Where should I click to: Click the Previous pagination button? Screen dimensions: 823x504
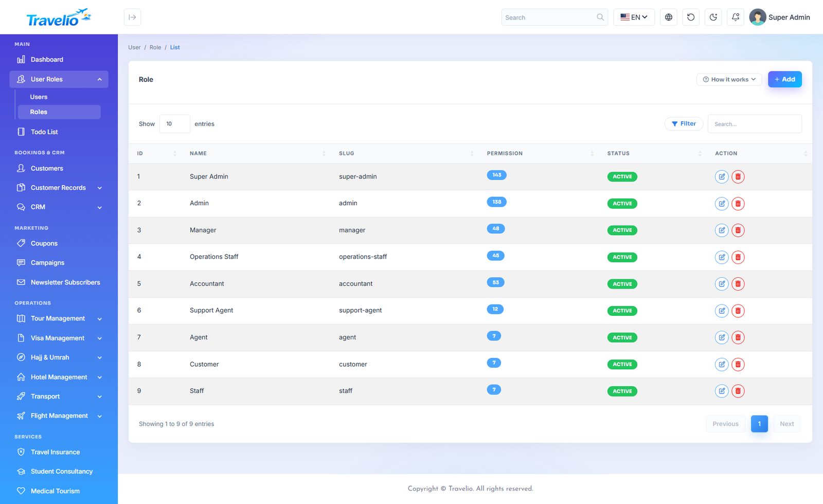pyautogui.click(x=725, y=424)
